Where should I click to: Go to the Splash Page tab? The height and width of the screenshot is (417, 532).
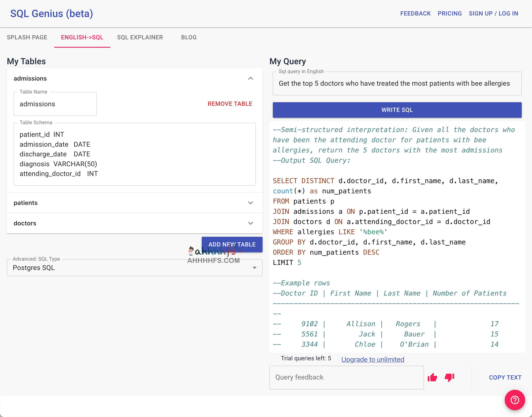[27, 37]
